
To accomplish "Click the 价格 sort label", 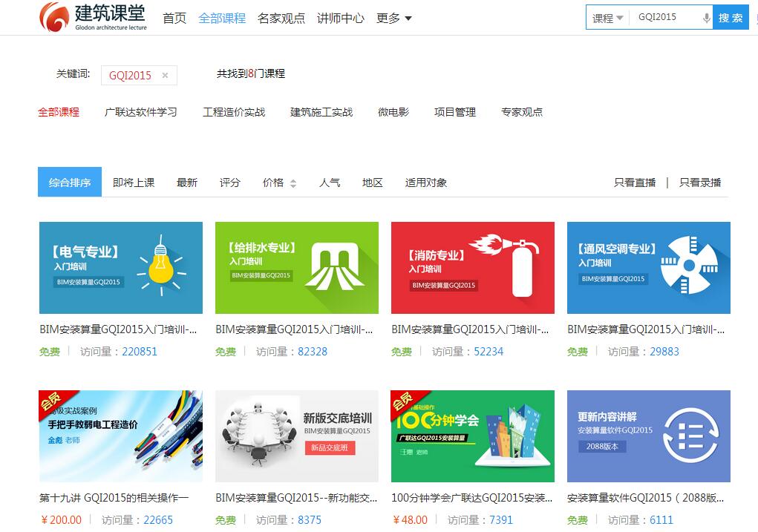I will pyautogui.click(x=273, y=183).
